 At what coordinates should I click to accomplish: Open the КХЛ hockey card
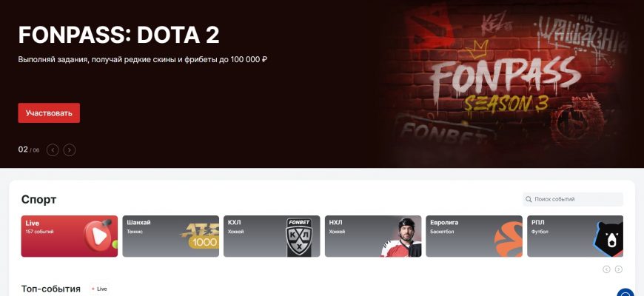[272, 236]
